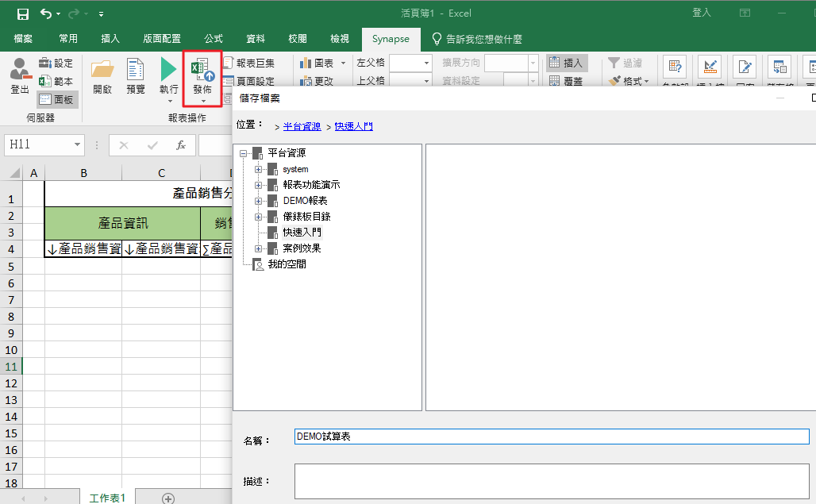Expand the system folder tree node
Viewport: 816px width, 504px height.
(258, 169)
